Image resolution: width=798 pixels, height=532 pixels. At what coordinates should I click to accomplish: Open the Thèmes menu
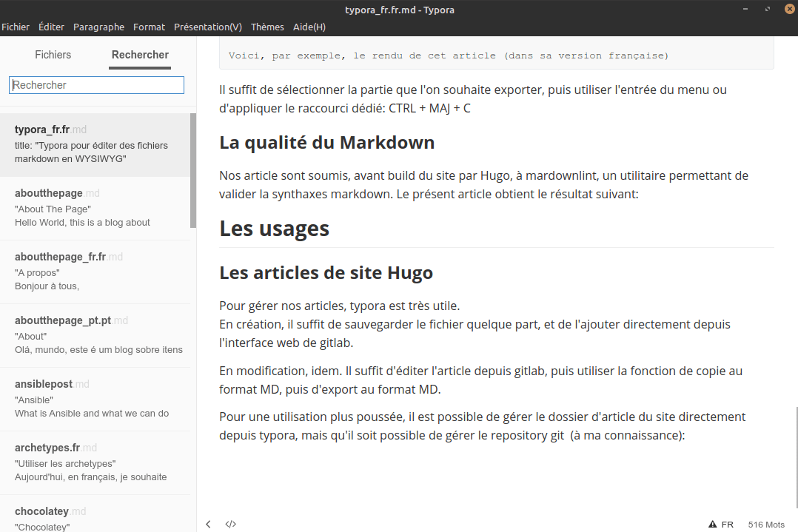tap(267, 27)
